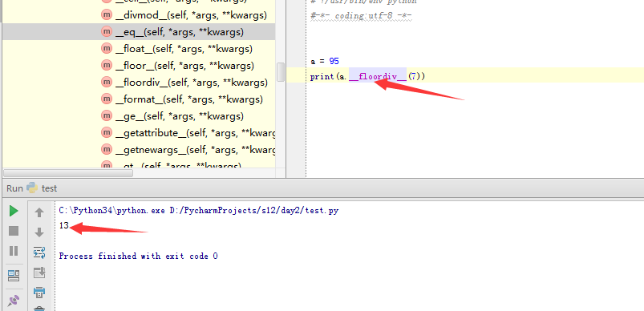Click the method icon beside __ge__
Image resolution: width=644 pixels, height=311 pixels.
click(x=107, y=116)
